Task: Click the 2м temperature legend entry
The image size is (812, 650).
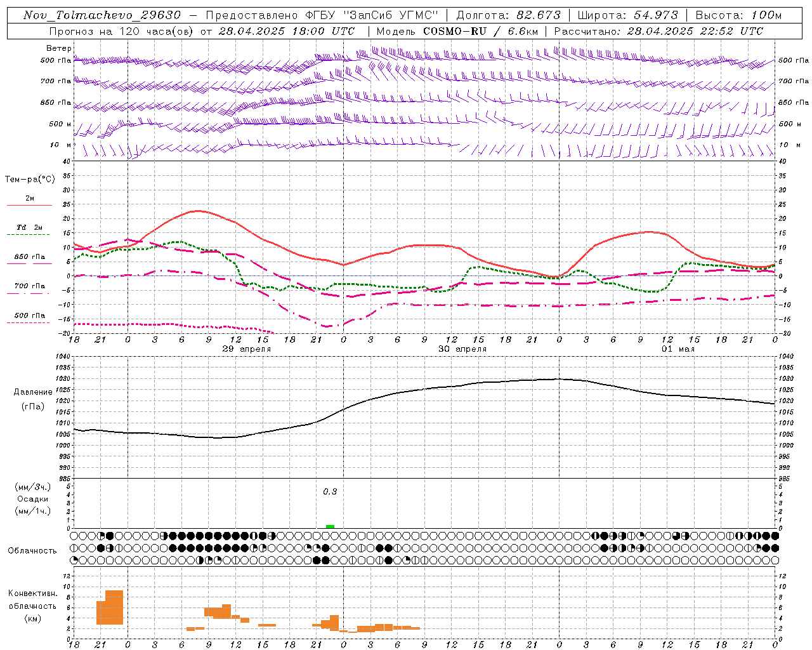Action: click(x=30, y=199)
